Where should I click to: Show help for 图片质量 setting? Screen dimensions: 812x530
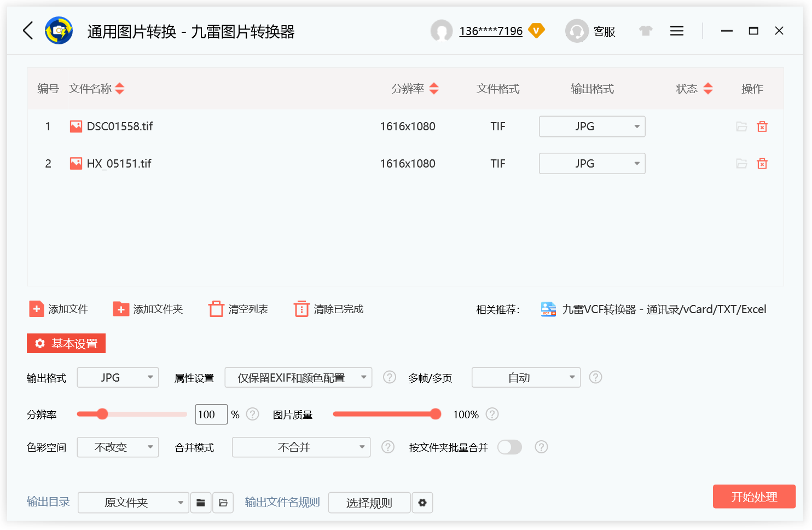(x=492, y=414)
